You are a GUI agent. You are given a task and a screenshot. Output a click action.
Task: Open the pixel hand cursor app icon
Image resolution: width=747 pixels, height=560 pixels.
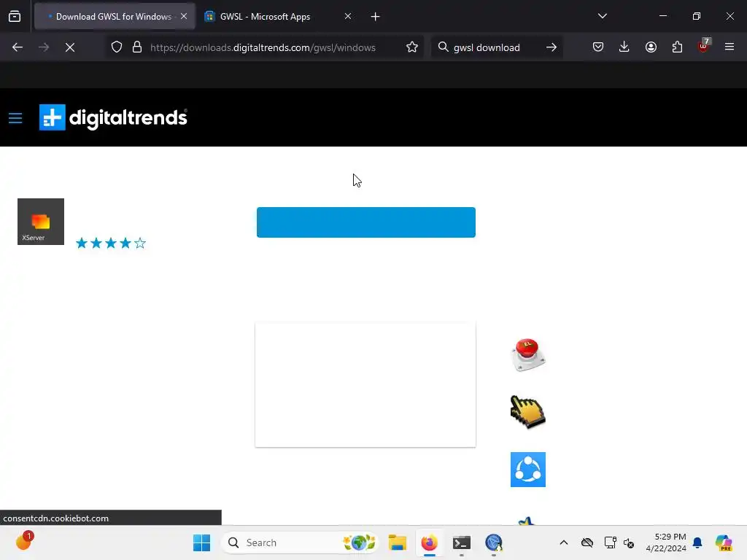pyautogui.click(x=528, y=412)
